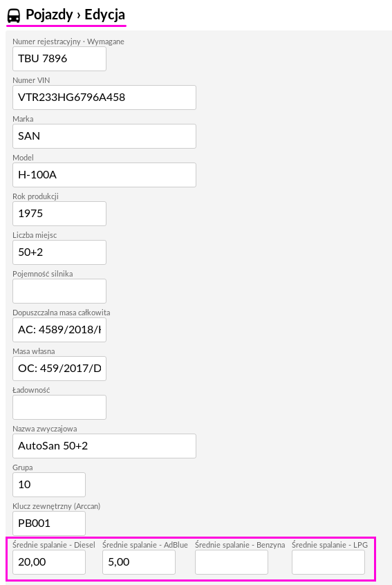Focus the Nazwa zwyczajowa field
Screen dimensions: 392x585
click(104, 446)
